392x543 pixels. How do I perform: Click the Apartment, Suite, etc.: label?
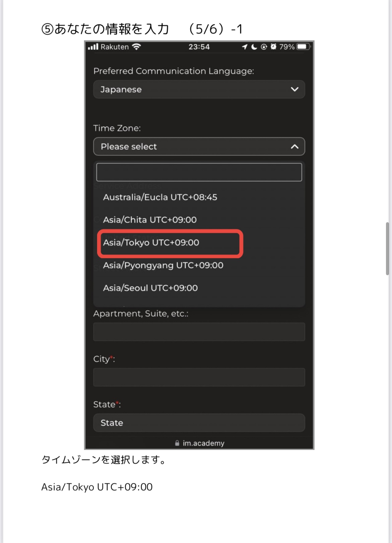(141, 314)
